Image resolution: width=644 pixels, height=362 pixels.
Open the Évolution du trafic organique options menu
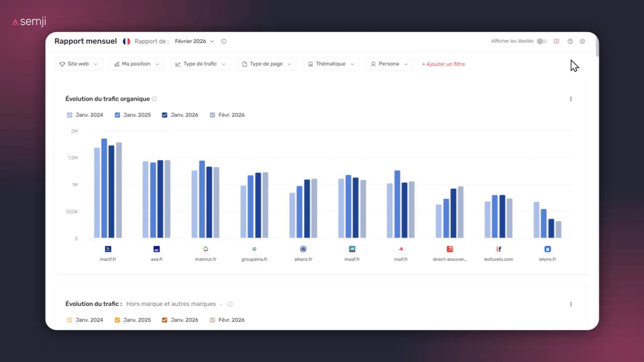click(571, 99)
